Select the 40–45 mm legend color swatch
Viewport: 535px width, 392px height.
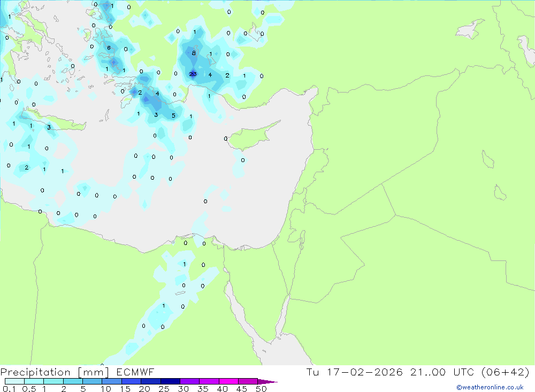[x=228, y=381]
